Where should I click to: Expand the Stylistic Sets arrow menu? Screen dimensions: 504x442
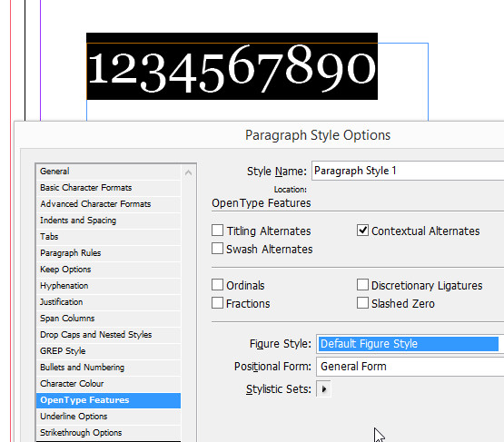[x=323, y=389]
